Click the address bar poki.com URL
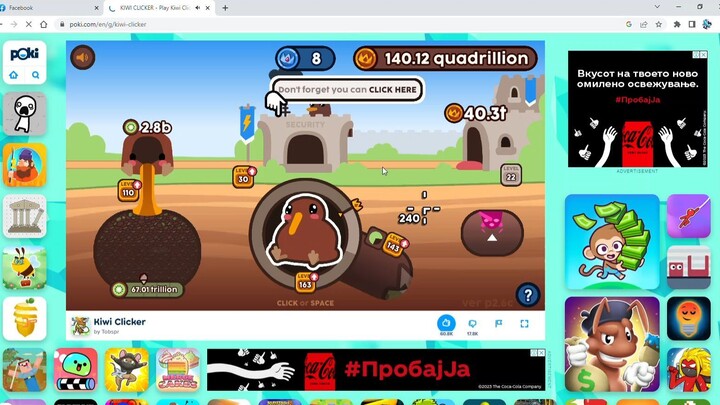The image size is (720, 405). click(x=108, y=24)
